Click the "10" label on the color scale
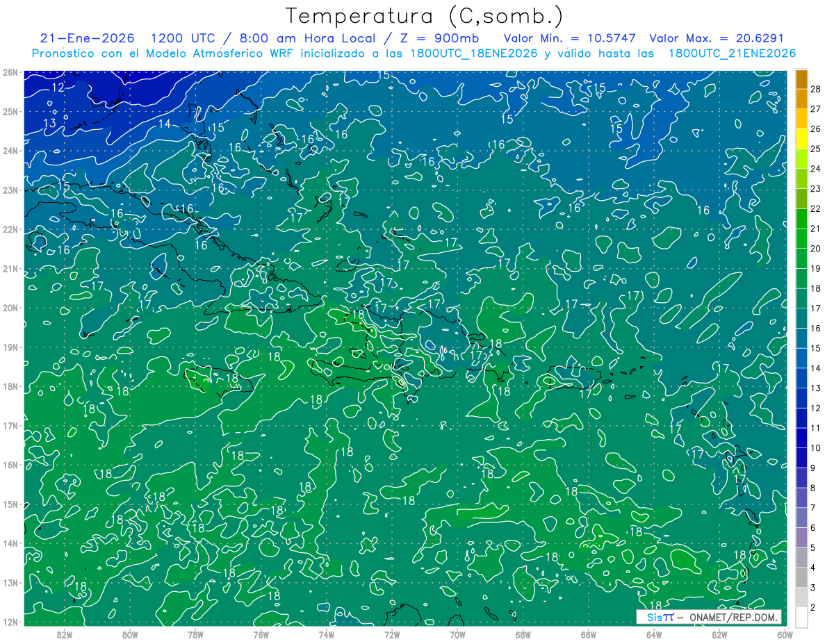Viewport: 834px width, 644px height. pos(815,448)
